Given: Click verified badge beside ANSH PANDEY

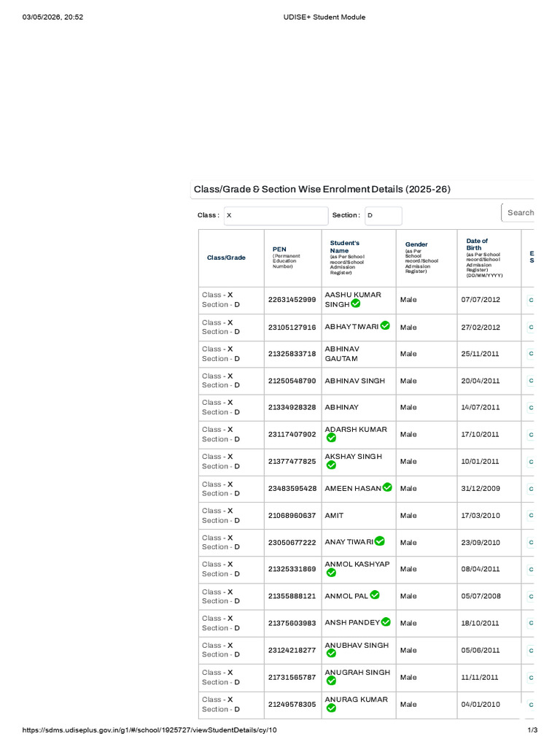Looking at the screenshot, I should [x=386, y=622].
